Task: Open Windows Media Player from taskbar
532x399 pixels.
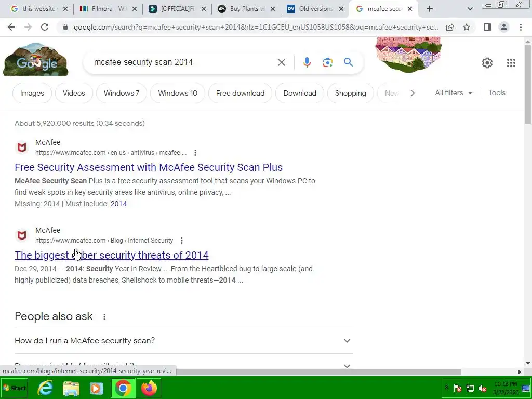Action: pos(96,388)
